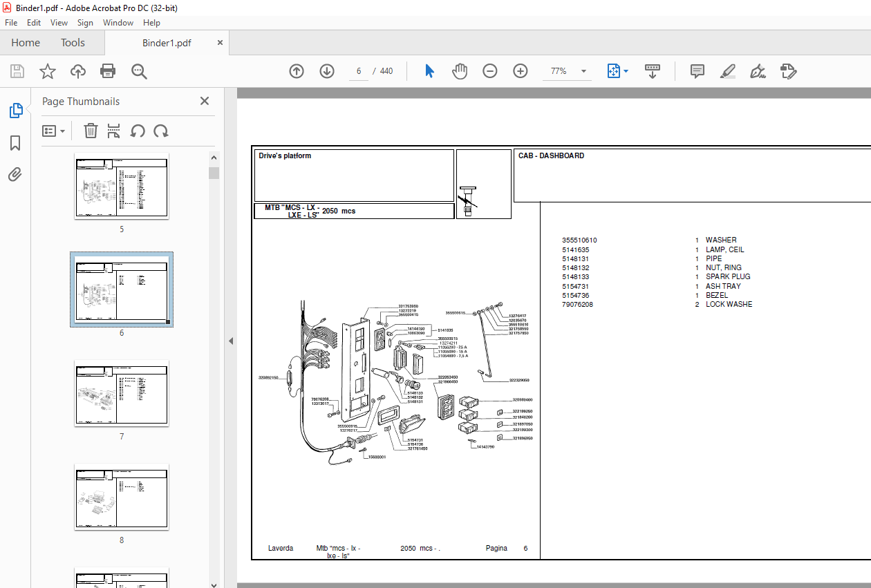Screen dimensions: 871x588
Task: Click the LOCK WASHE description
Action: pos(729,304)
